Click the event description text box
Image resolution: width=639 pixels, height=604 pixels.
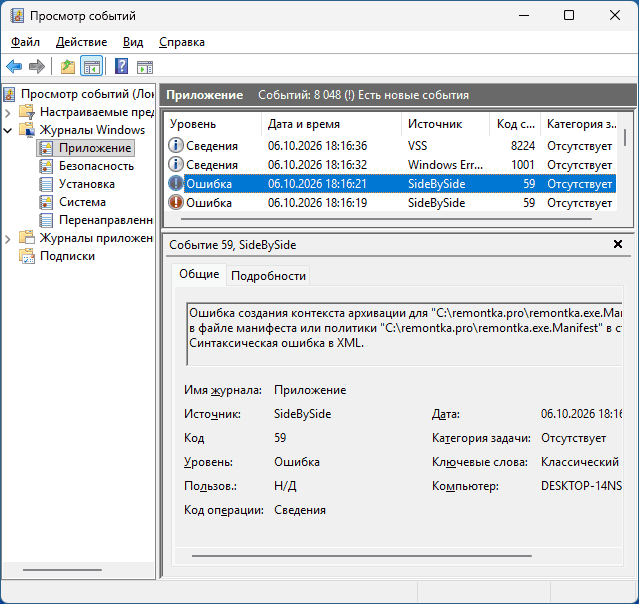tap(404, 334)
